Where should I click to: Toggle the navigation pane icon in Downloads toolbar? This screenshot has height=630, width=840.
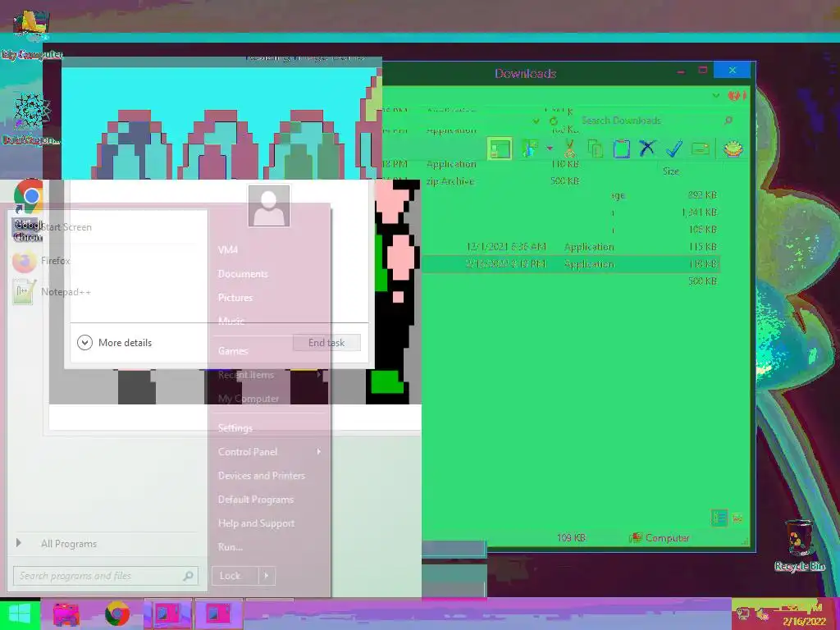point(500,148)
